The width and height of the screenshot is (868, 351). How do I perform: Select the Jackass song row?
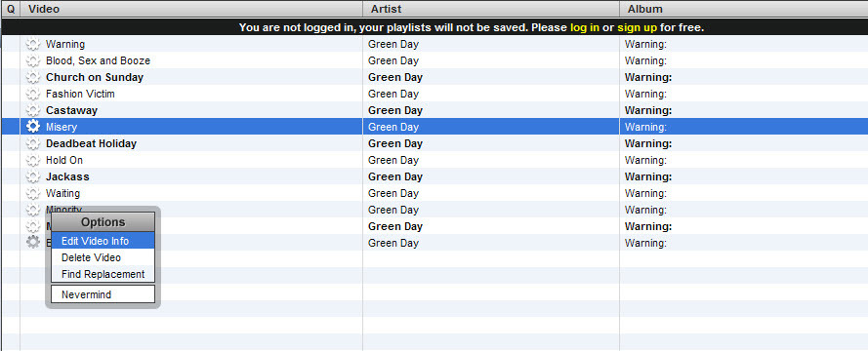(x=434, y=176)
